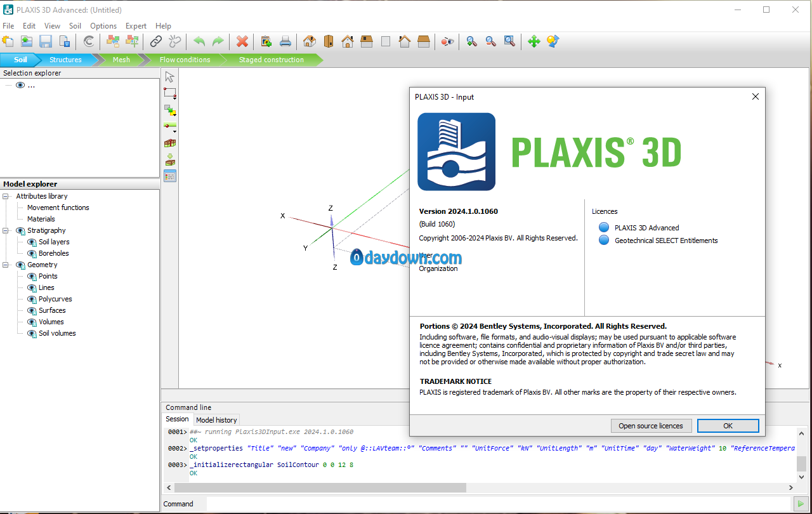The height and width of the screenshot is (514, 812).
Task: Click the OK button in the About dialog
Action: coord(728,426)
